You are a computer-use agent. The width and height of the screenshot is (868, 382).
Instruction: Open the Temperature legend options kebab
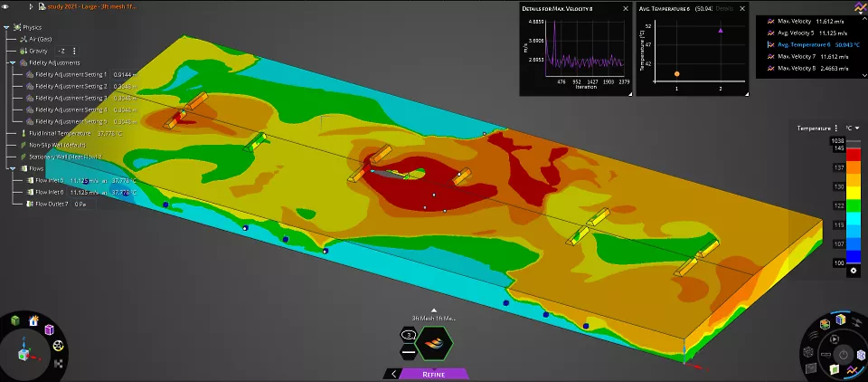836,128
